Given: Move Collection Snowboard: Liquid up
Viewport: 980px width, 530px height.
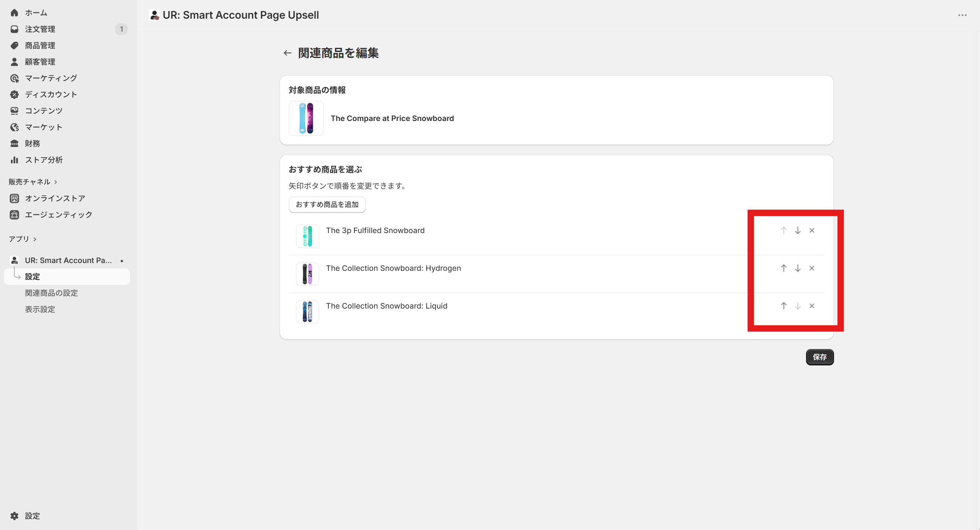Looking at the screenshot, I should point(784,306).
